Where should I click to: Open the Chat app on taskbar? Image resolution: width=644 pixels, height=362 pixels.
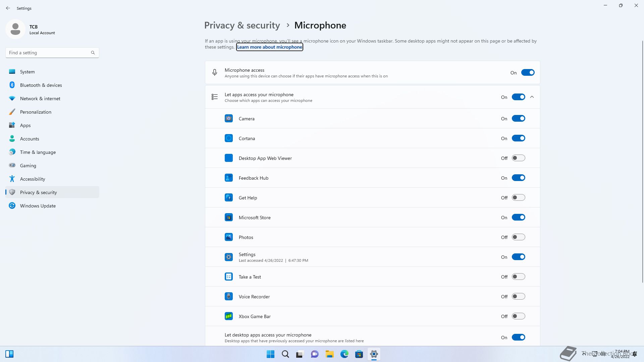tap(315, 354)
